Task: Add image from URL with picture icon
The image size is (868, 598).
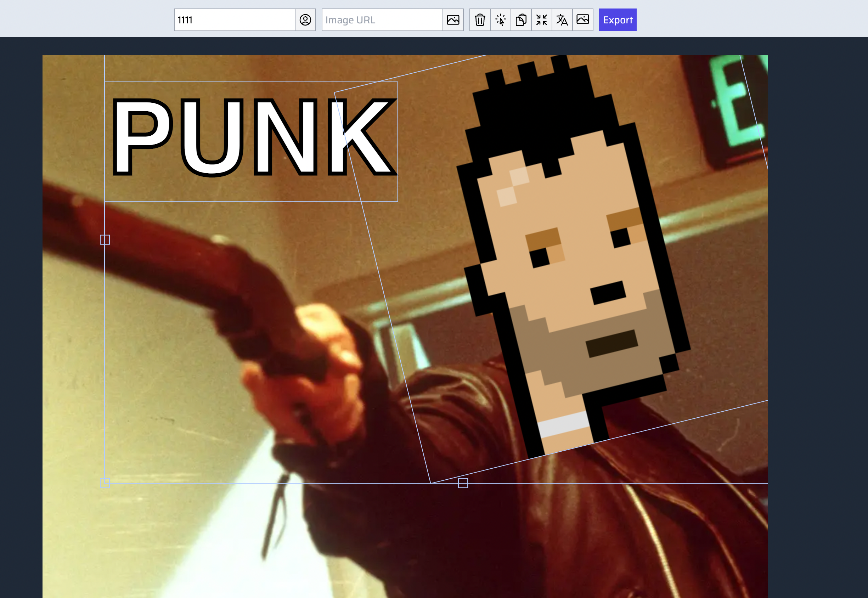Action: (x=453, y=20)
